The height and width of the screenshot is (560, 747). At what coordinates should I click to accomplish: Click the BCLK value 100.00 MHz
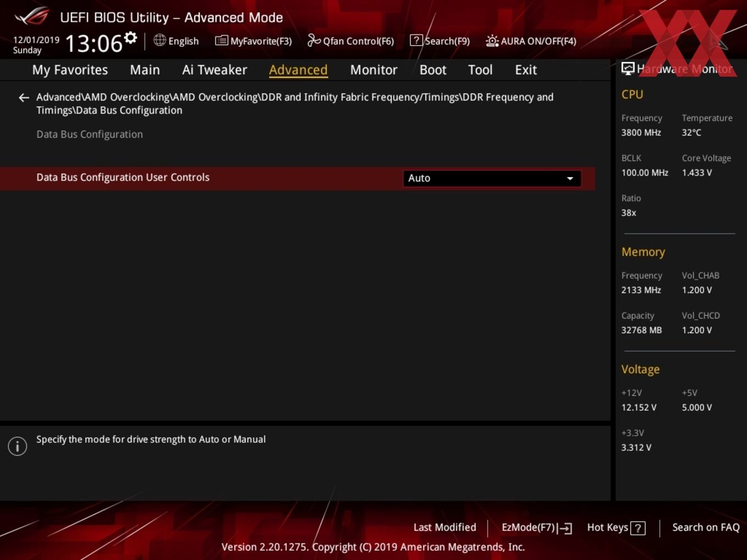(645, 172)
